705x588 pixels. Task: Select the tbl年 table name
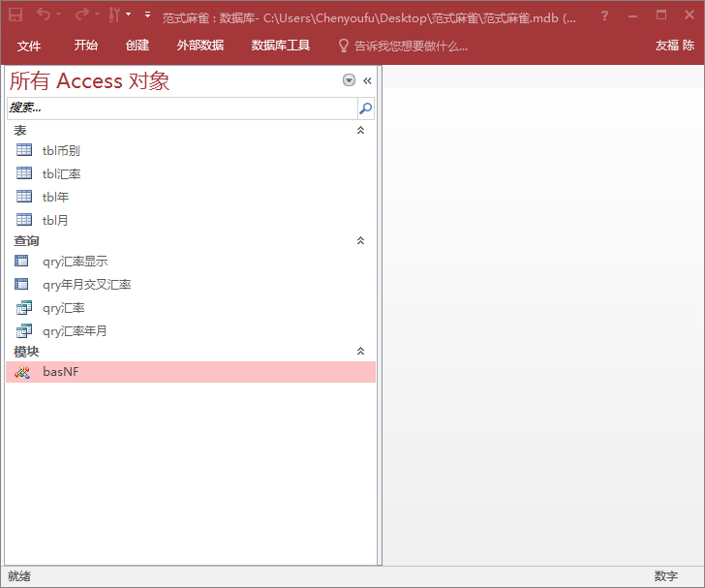click(x=55, y=197)
